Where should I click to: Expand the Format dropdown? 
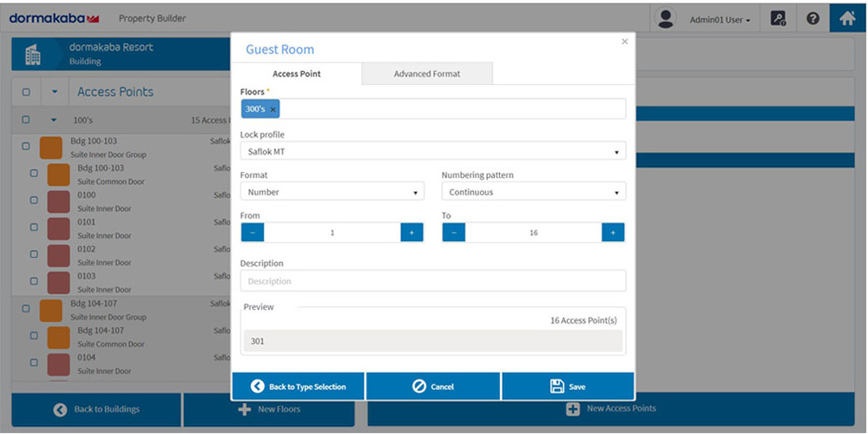pos(332,193)
